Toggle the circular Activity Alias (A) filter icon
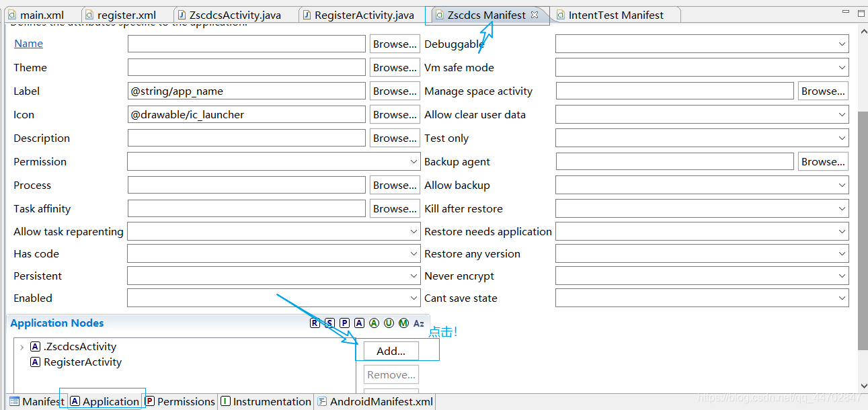Screen dimensions: 868x410 374,323
